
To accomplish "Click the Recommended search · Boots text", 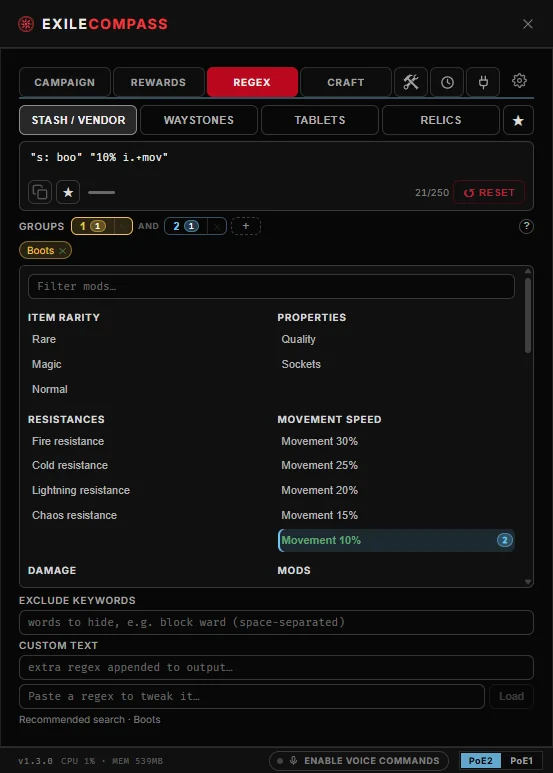I will [90, 719].
